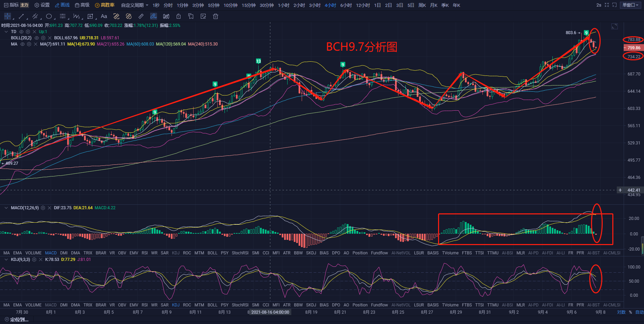Choose the ellipse shape drawing tool
The width and height of the screenshot is (644, 324).
pos(49,16)
